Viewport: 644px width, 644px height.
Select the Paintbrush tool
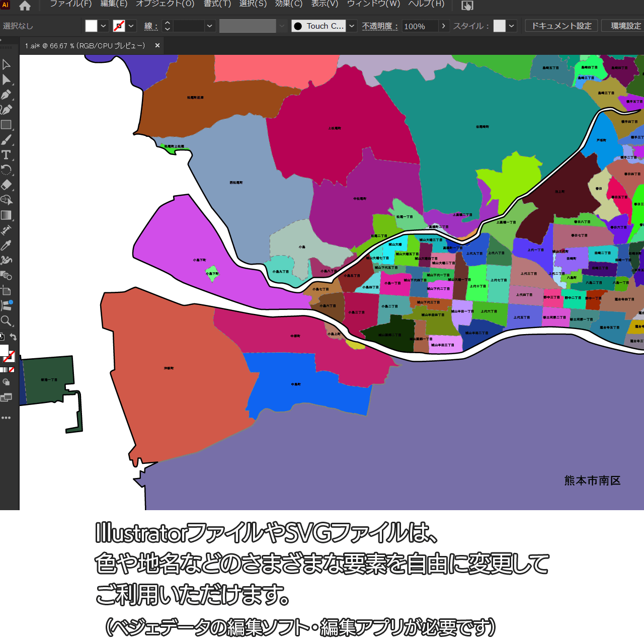[6, 140]
